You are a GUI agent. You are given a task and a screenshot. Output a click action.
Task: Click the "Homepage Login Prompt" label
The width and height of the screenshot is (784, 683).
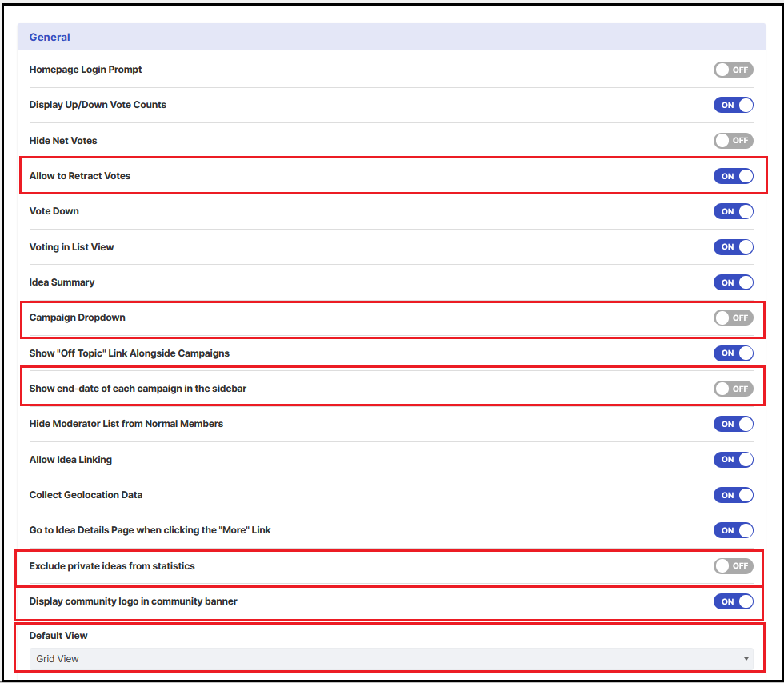86,70
